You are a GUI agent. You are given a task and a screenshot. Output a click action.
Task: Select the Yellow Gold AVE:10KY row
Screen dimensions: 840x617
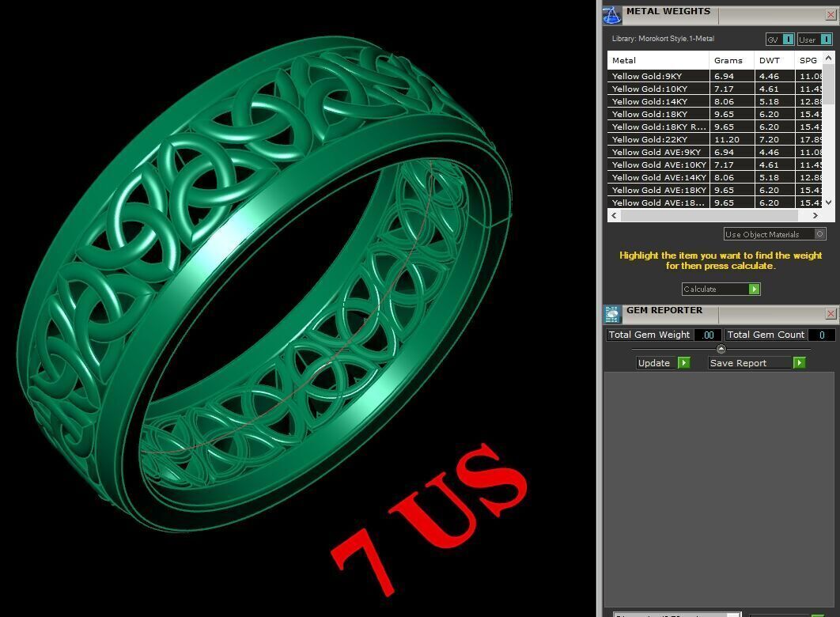tap(715, 165)
